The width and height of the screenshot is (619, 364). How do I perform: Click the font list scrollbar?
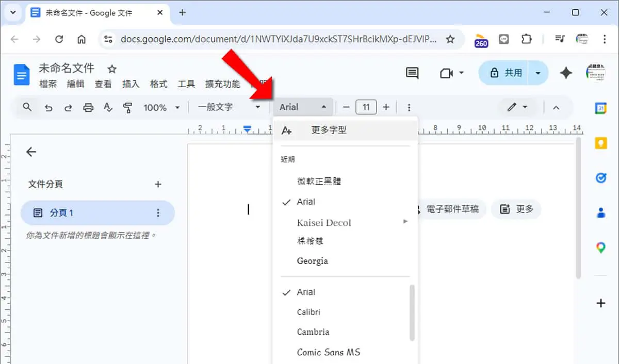click(412, 312)
